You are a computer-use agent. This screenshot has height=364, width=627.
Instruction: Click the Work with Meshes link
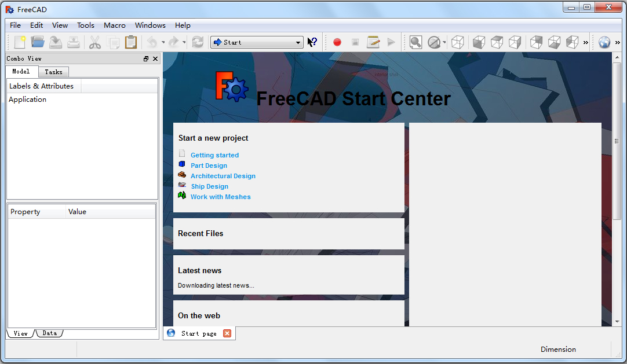[221, 196]
